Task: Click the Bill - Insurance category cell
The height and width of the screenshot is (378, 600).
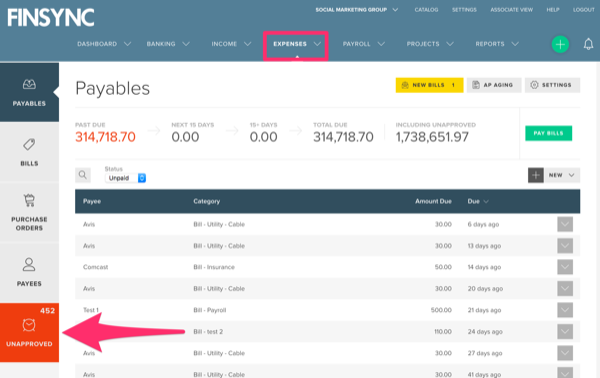Action: pyautogui.click(x=214, y=267)
